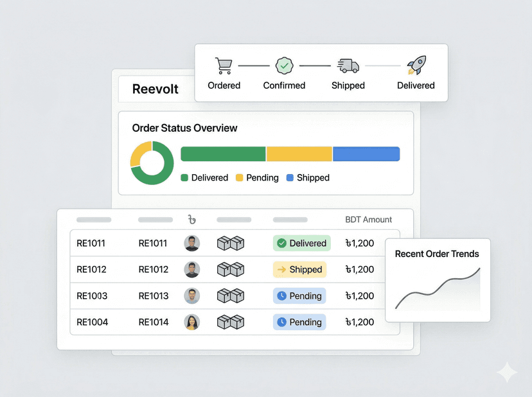Click the BDT Amount column header
This screenshot has width=532, height=397.
[x=368, y=220]
